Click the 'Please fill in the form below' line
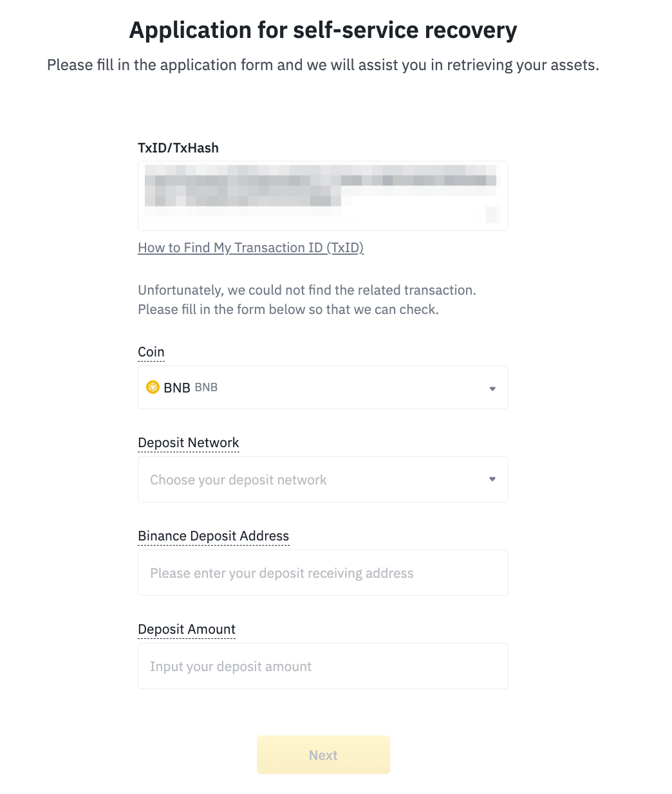Image resolution: width=672 pixels, height=794 pixels. (288, 309)
